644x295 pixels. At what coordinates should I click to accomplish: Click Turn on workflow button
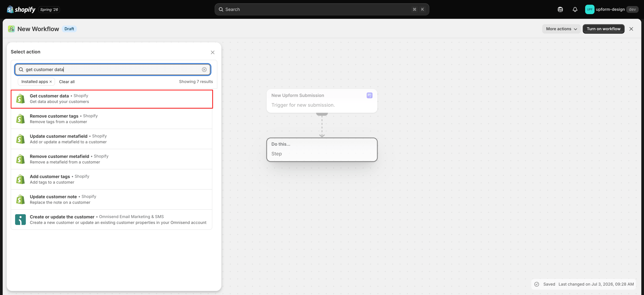pos(603,29)
